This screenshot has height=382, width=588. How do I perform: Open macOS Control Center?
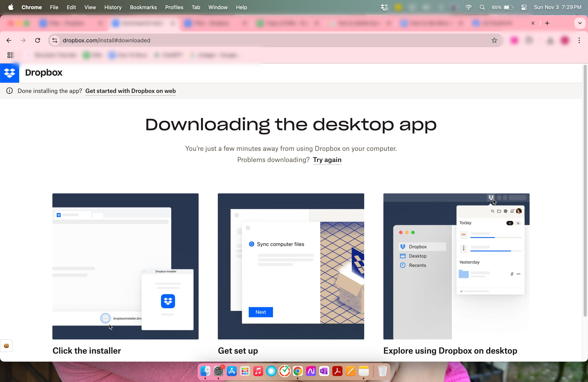[x=524, y=7]
